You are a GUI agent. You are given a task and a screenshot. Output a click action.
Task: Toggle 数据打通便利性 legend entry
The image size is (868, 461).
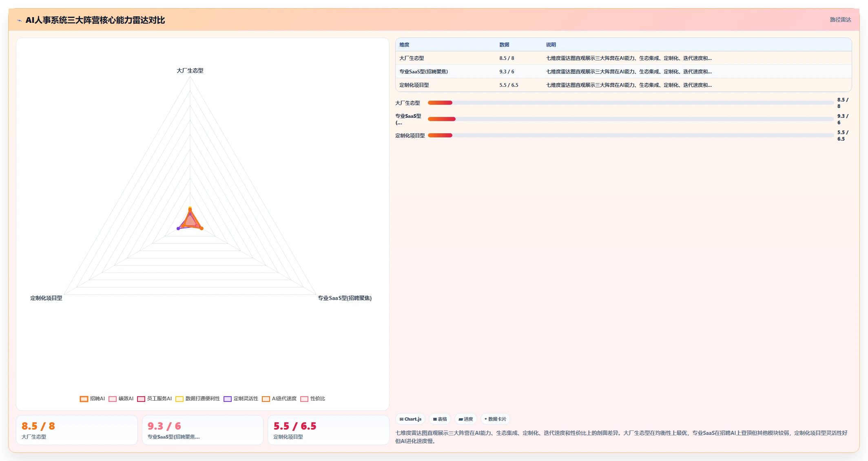pyautogui.click(x=197, y=399)
